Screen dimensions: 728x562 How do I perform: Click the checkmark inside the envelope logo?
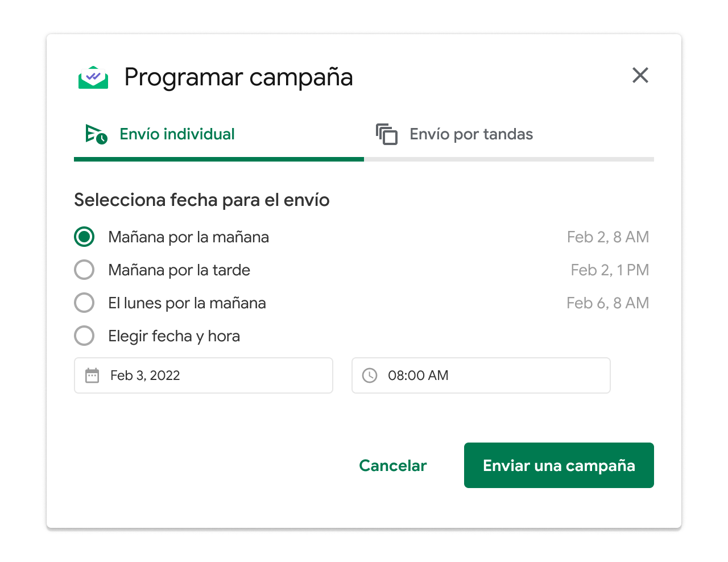[93, 75]
